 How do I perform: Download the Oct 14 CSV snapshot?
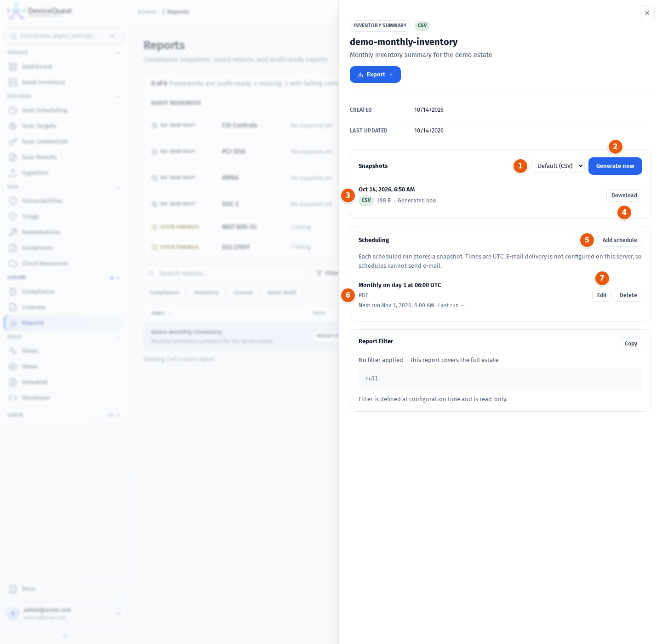tap(624, 195)
